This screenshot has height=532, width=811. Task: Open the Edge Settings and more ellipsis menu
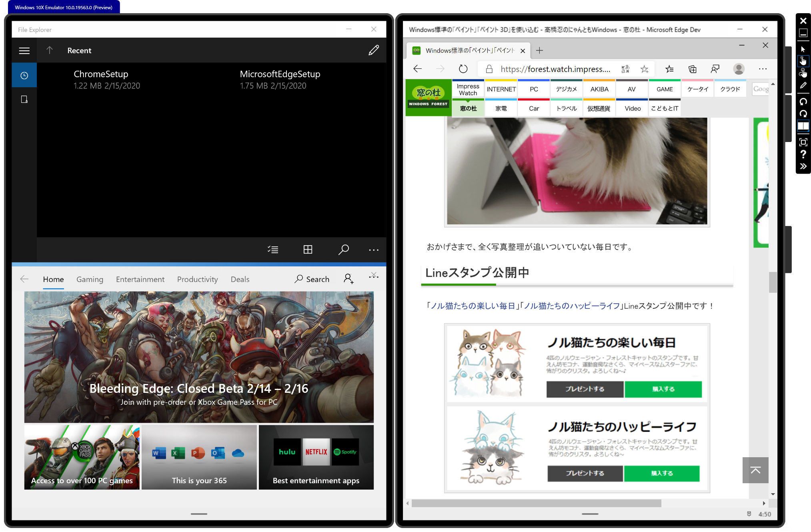[763, 69]
